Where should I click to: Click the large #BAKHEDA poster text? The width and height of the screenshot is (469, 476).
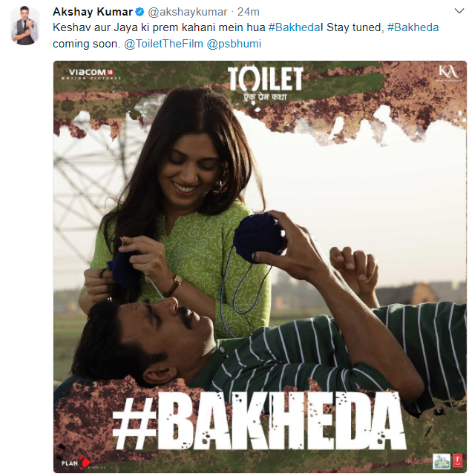(x=259, y=420)
